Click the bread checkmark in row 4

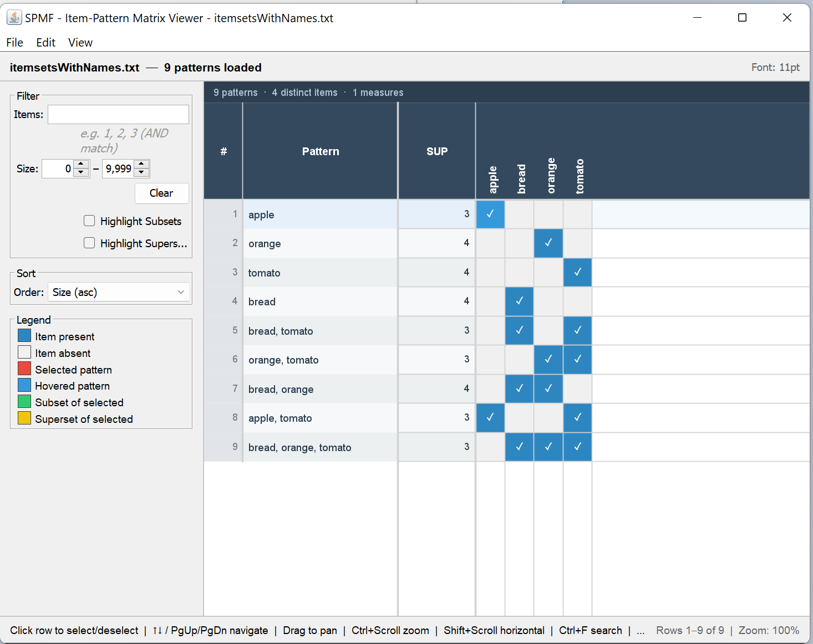520,301
